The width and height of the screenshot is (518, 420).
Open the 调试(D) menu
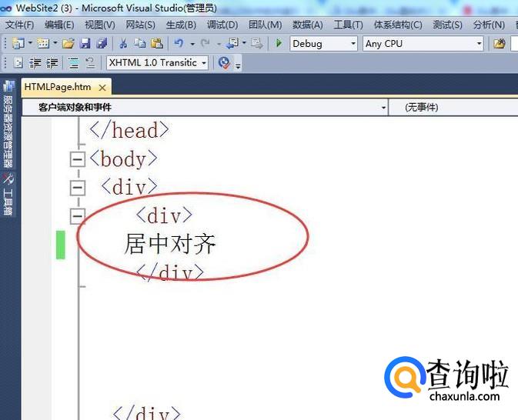(222, 25)
